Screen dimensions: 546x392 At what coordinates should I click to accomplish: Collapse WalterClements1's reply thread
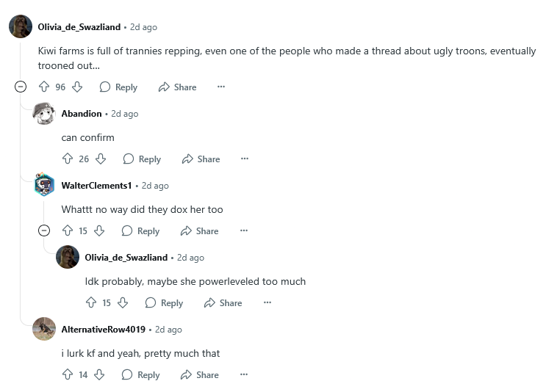(x=44, y=231)
